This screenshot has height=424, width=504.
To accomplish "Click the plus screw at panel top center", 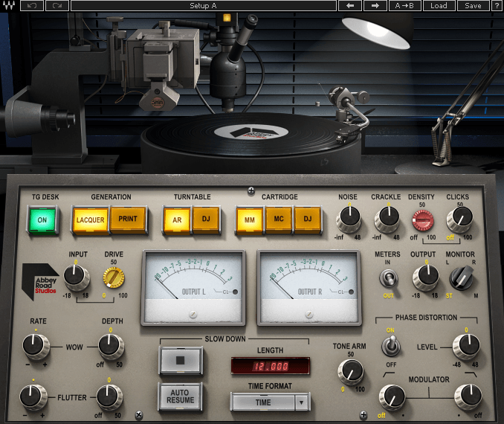I will [x=251, y=190].
